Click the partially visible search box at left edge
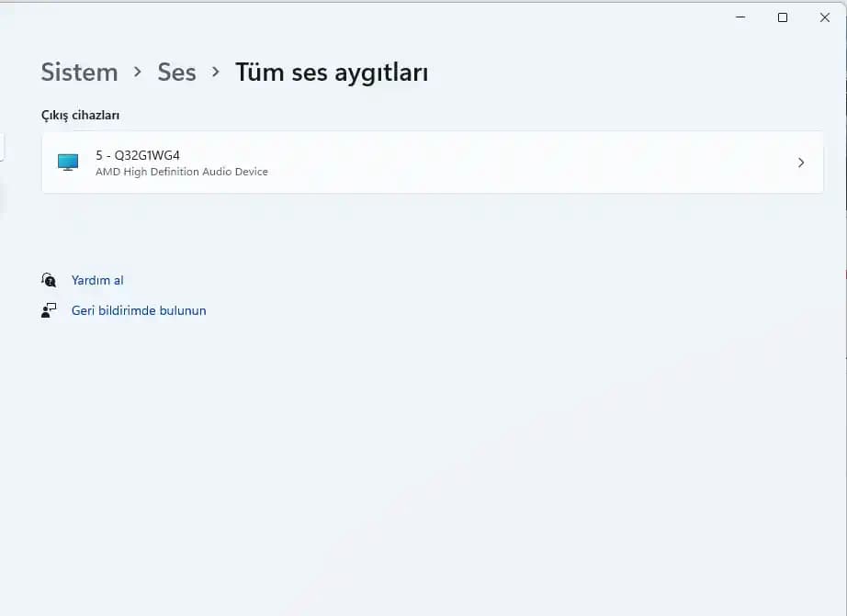847x616 pixels. tap(3, 147)
